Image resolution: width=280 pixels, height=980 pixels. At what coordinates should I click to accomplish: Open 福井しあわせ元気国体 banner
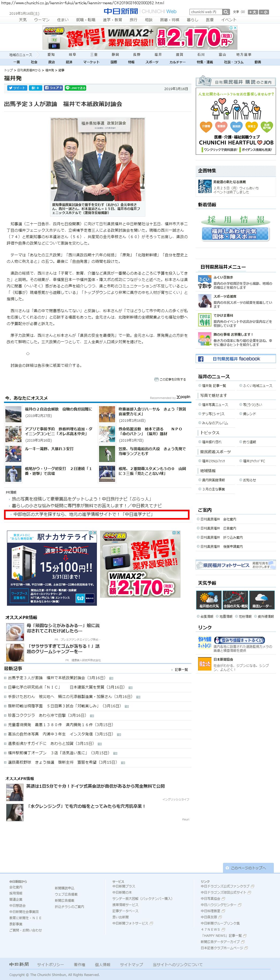coord(236,234)
